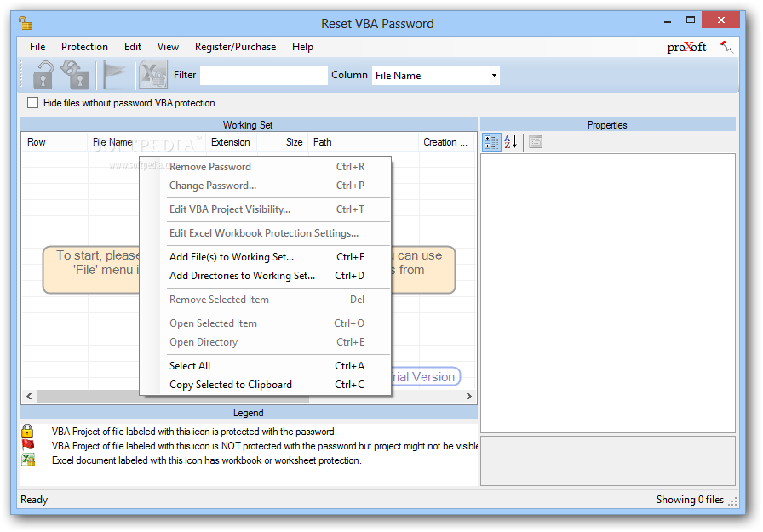The image size is (763, 532).
Task: Sort by the Size column header
Action: click(x=283, y=142)
